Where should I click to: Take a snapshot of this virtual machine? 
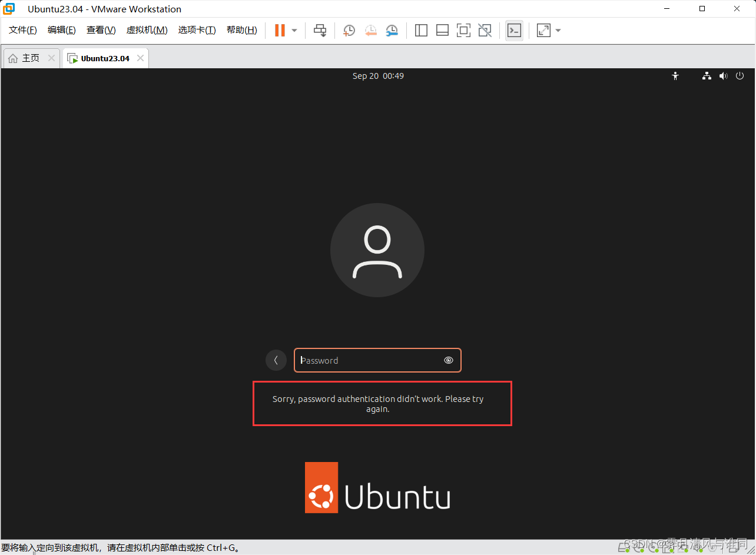[x=349, y=30]
